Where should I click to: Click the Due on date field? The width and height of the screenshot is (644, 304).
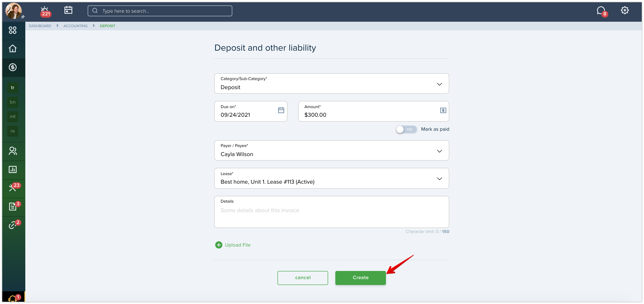tap(251, 111)
